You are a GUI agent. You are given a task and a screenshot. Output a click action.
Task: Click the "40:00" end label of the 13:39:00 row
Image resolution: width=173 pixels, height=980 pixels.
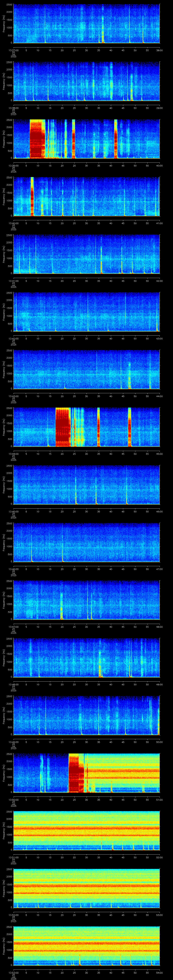(x=160, y=166)
